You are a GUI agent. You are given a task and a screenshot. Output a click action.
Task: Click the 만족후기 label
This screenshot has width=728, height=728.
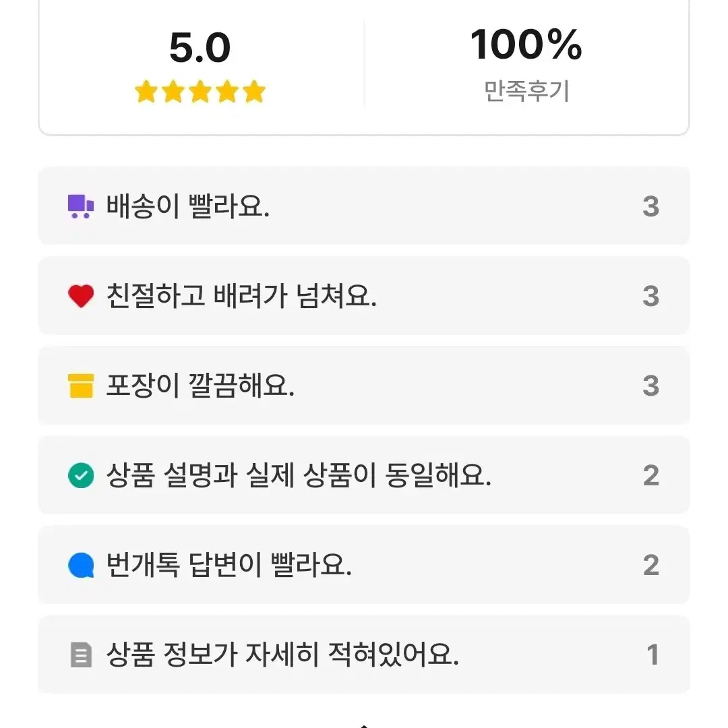(526, 91)
